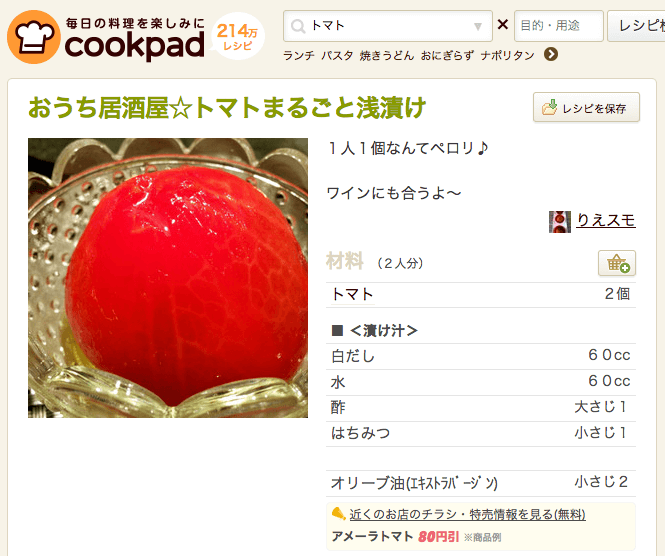Click the りえスモ author avatar
Viewport: 665px width, 556px height.
[x=560, y=222]
